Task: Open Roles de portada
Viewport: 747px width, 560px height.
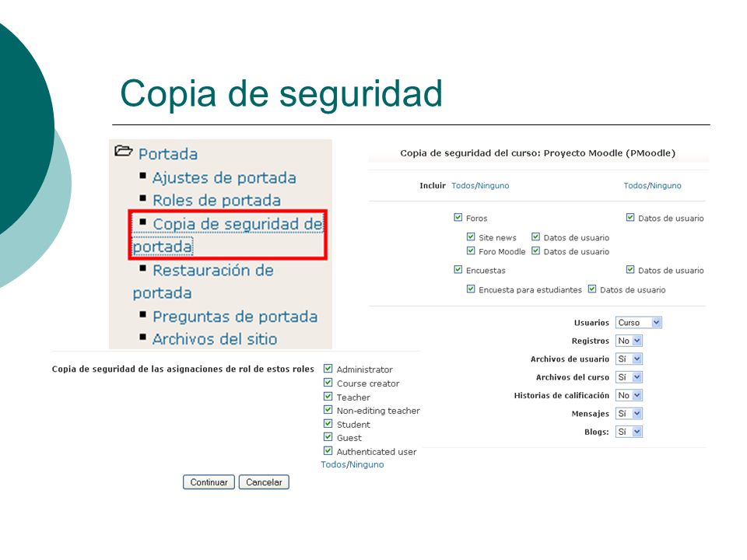Action: [x=217, y=200]
